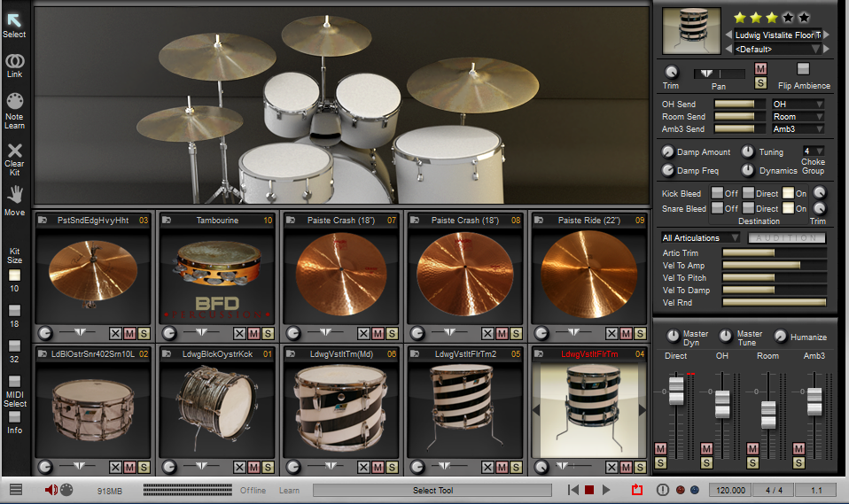
Task: Mute the Tambourine slot
Action: (253, 333)
